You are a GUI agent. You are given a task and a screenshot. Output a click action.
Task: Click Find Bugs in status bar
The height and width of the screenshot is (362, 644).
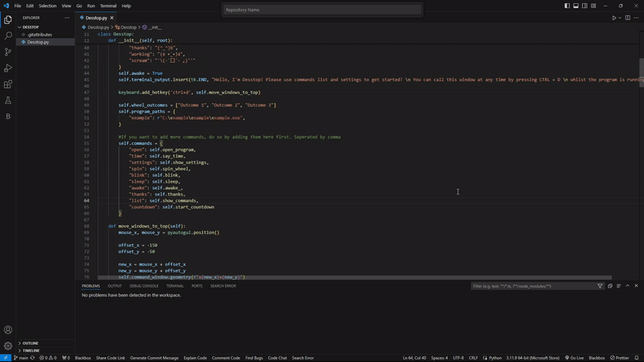(x=254, y=358)
